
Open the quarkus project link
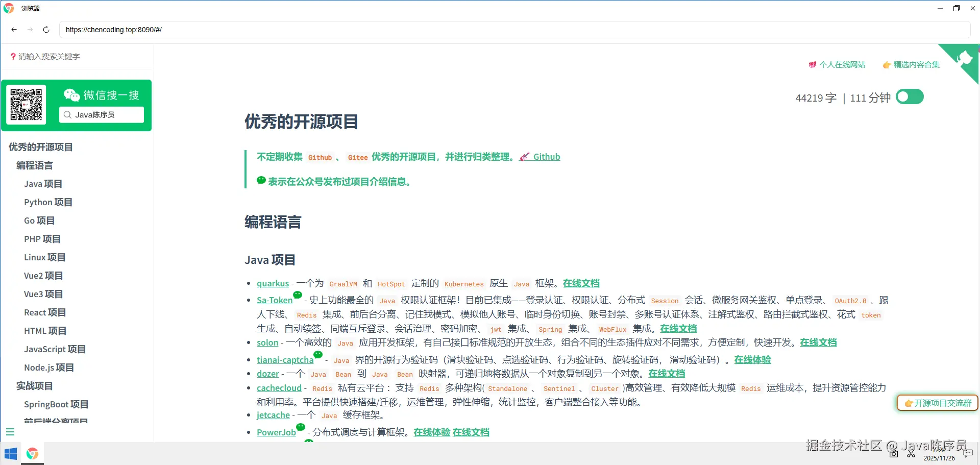point(273,283)
